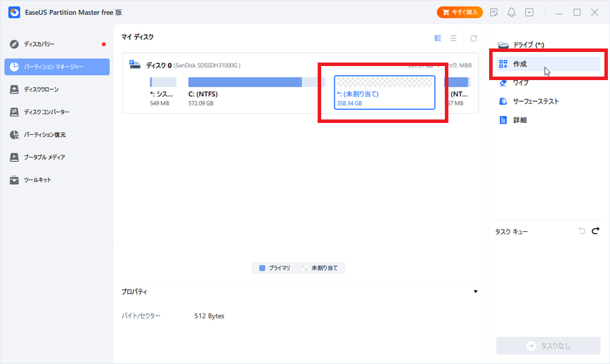Collapse the プロパティ panel arrow
This screenshot has height=364, width=610.
click(x=475, y=292)
